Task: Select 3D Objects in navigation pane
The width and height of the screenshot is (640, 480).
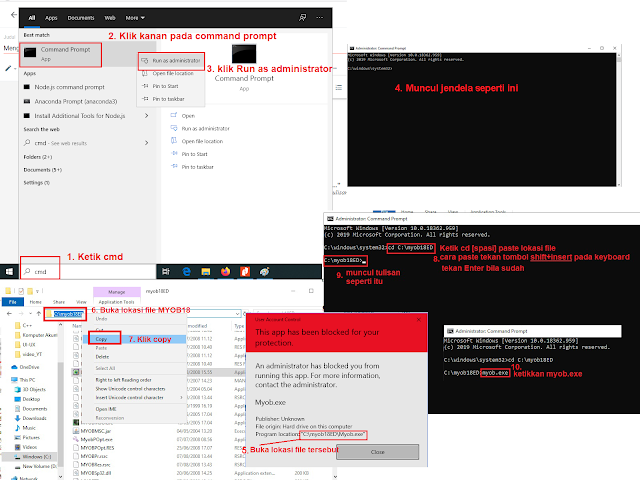Action: (x=30, y=389)
